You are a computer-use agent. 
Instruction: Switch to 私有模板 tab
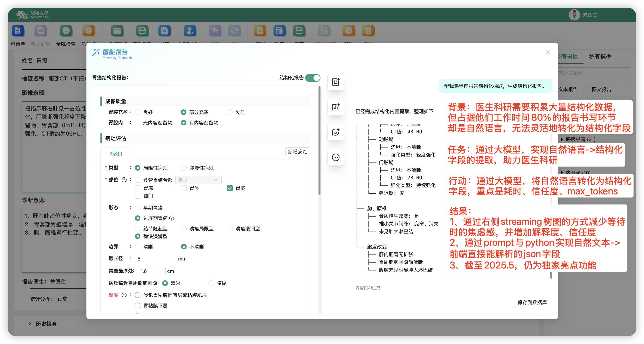tap(600, 56)
